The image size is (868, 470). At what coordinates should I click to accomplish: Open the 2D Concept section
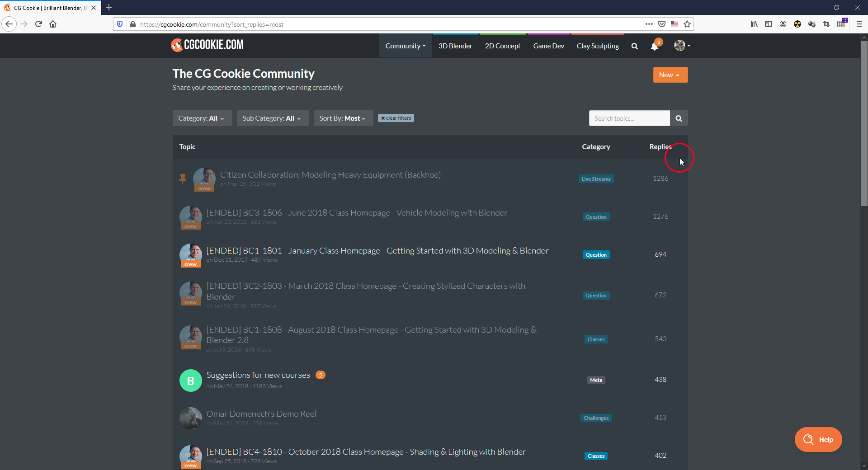click(503, 46)
